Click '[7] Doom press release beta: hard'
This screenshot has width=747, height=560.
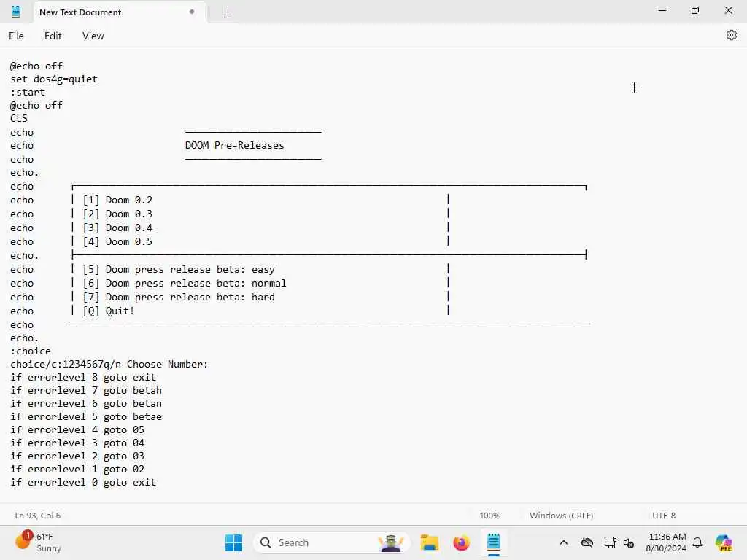pos(179,297)
